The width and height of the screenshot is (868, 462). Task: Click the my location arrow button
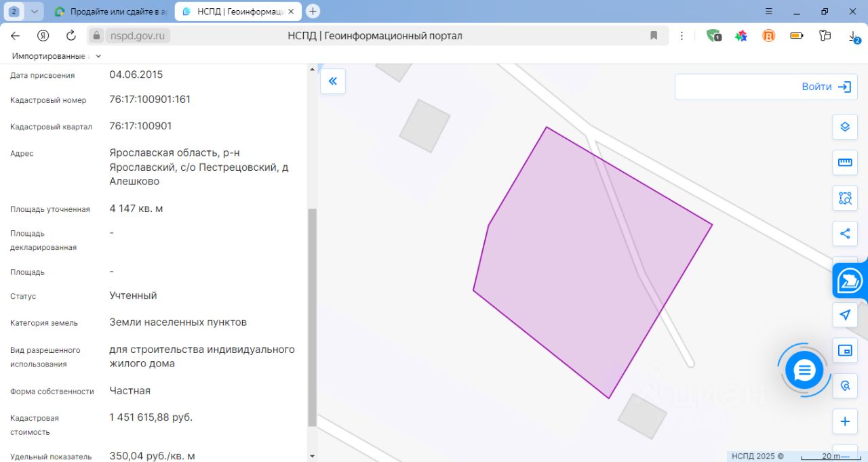[845, 315]
